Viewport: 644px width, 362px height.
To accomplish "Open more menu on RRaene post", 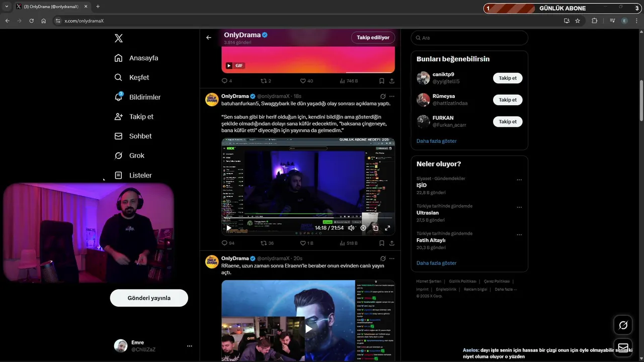I will point(392,258).
